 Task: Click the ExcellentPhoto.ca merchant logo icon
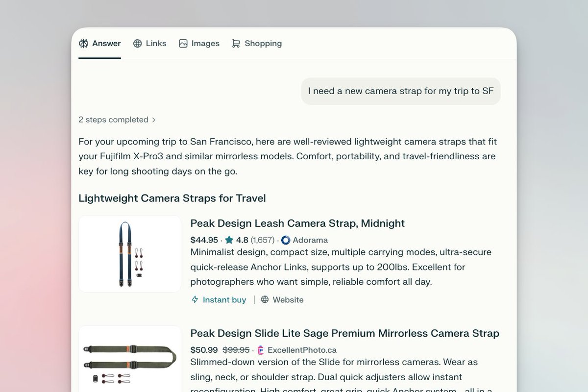(261, 350)
